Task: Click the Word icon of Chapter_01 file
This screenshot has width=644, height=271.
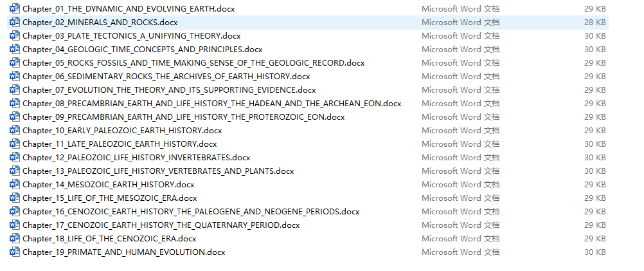Action: click(15, 8)
